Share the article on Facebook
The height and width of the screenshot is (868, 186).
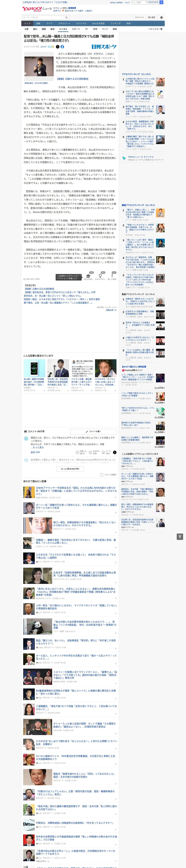coord(62,47)
